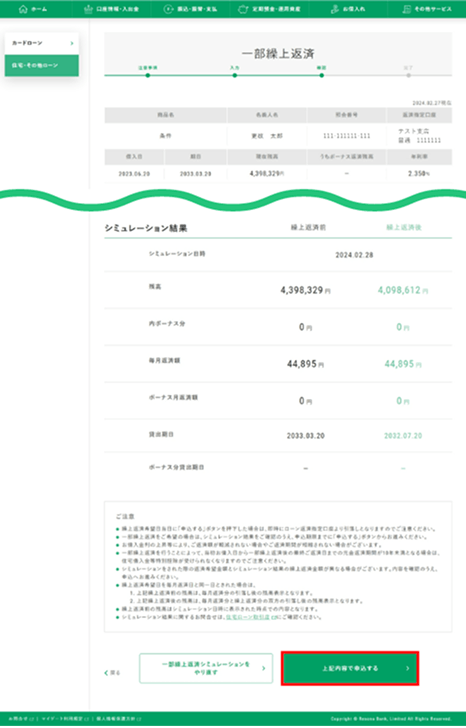Screen dimensions: 466x728
Task: Open マイゲート利用規定 footer link
Action: click(x=65, y=719)
